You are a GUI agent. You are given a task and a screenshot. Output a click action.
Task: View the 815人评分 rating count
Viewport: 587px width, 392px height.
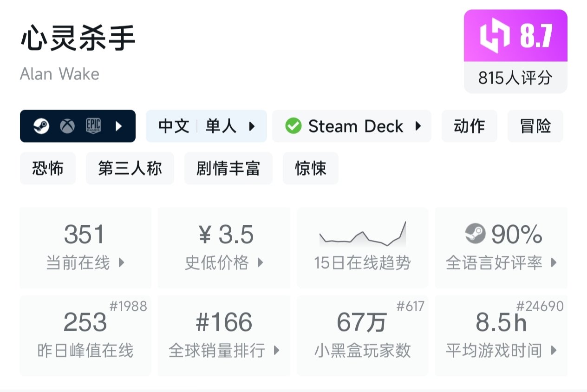[x=515, y=78]
